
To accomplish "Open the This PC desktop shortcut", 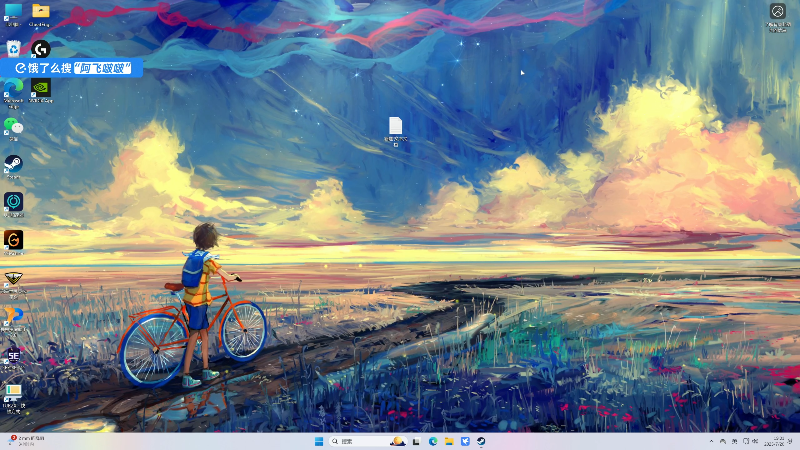I will (13, 14).
